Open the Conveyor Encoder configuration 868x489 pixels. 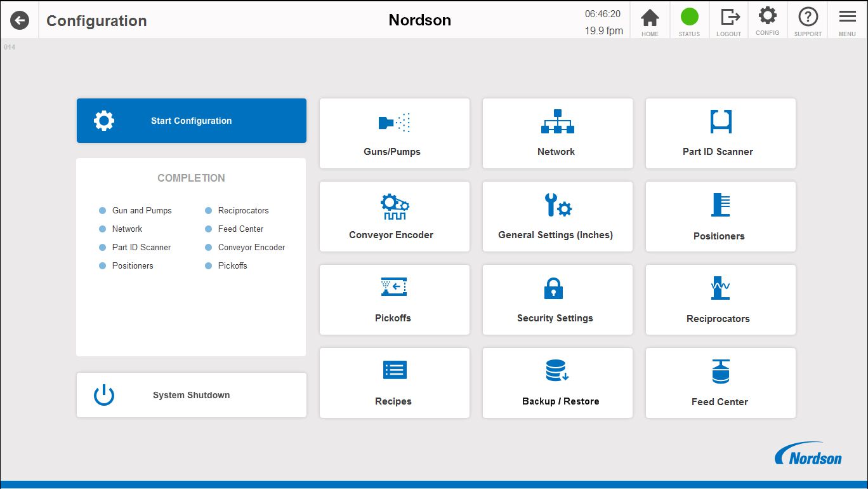click(x=394, y=217)
